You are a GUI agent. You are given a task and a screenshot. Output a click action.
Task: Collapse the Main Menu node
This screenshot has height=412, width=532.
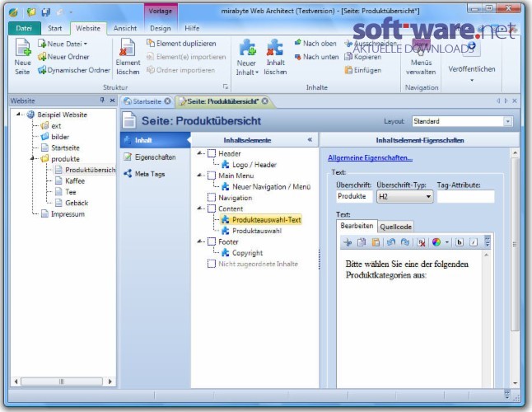click(199, 176)
